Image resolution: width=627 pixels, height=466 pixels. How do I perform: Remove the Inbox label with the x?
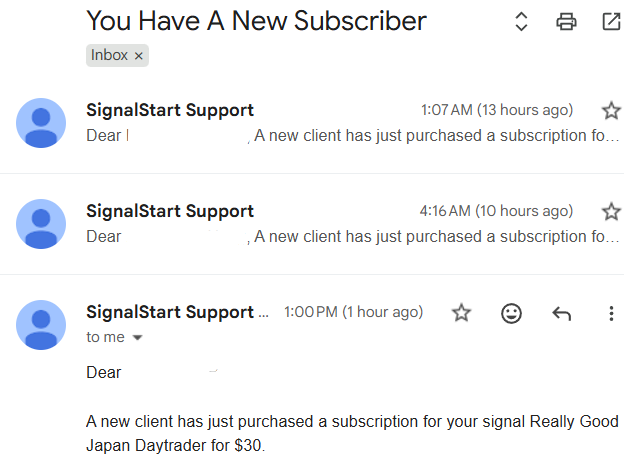pyautogui.click(x=138, y=56)
